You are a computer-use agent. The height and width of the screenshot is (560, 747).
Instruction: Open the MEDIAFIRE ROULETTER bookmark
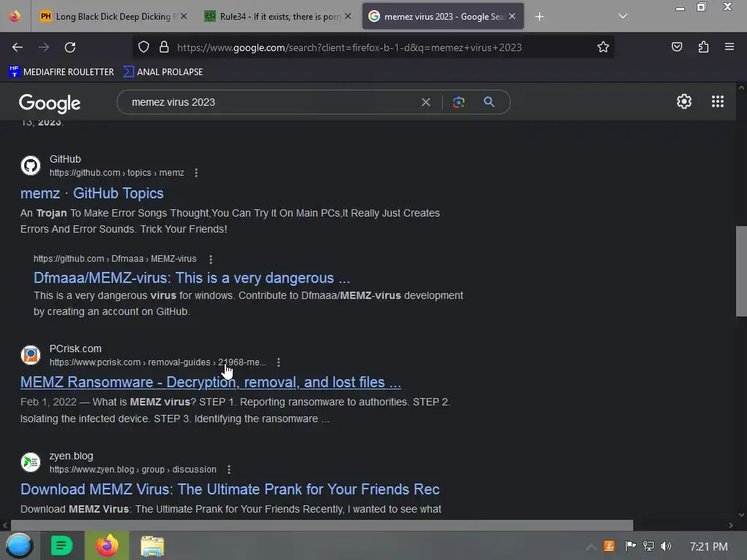coord(61,72)
